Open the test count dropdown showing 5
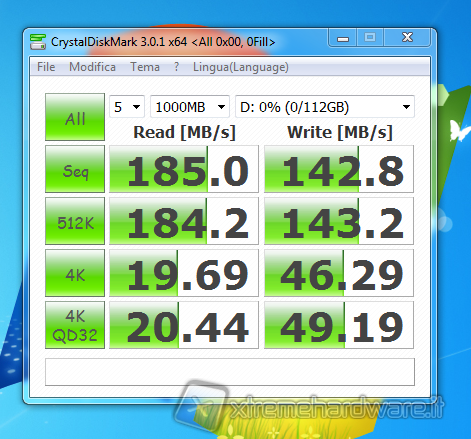The width and height of the screenshot is (471, 439). [127, 107]
